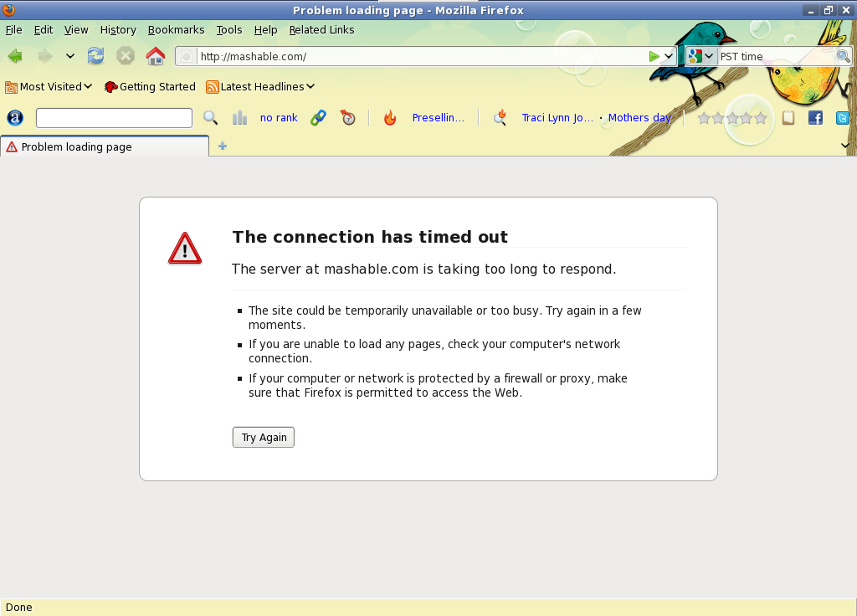Screen dimensions: 857x616
Task: Close the Firefox window
Action: [846, 10]
